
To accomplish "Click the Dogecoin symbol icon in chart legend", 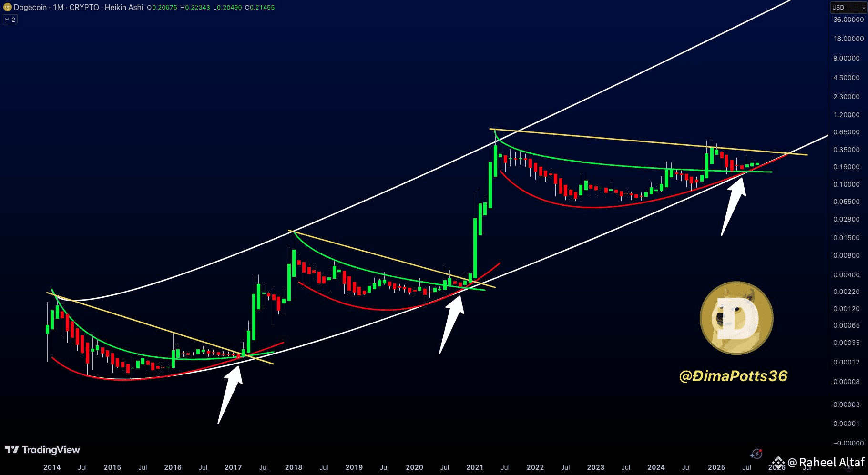I will (7, 7).
